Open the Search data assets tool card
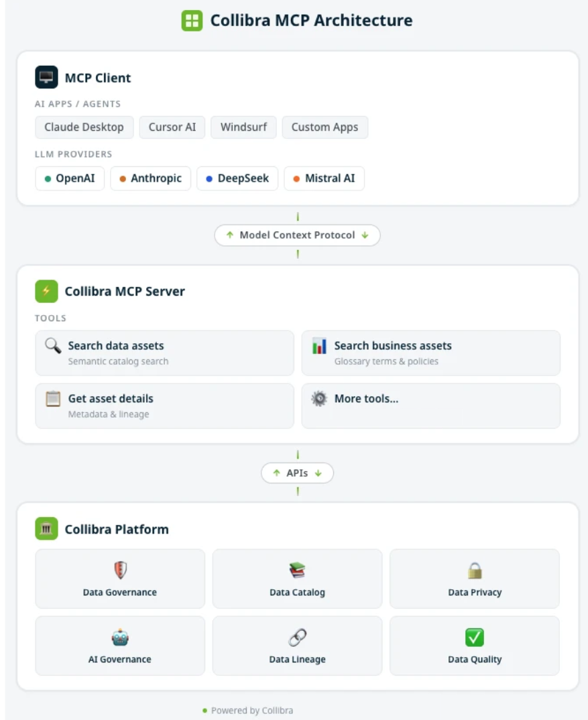Screen dimensions: 588x720 (x=164, y=353)
